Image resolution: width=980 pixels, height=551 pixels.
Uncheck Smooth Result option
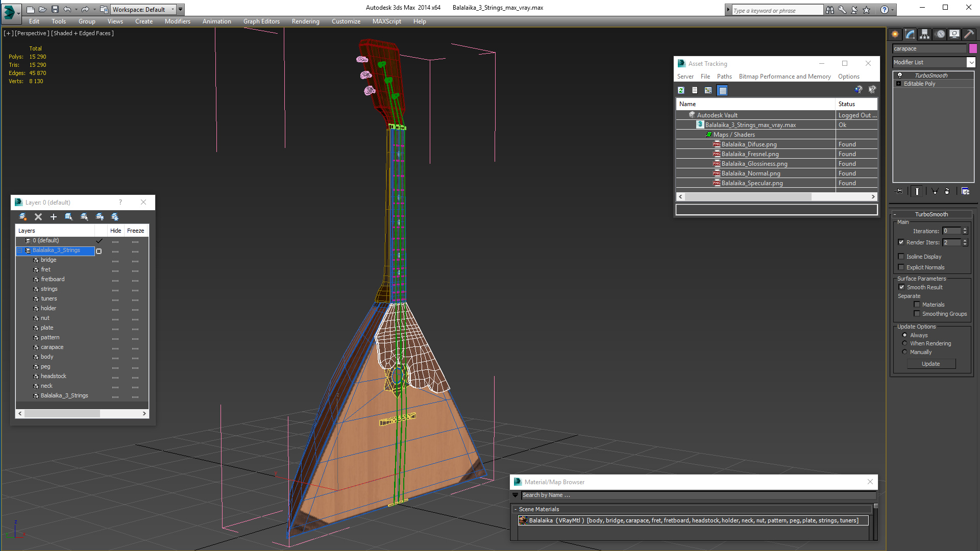pos(901,287)
